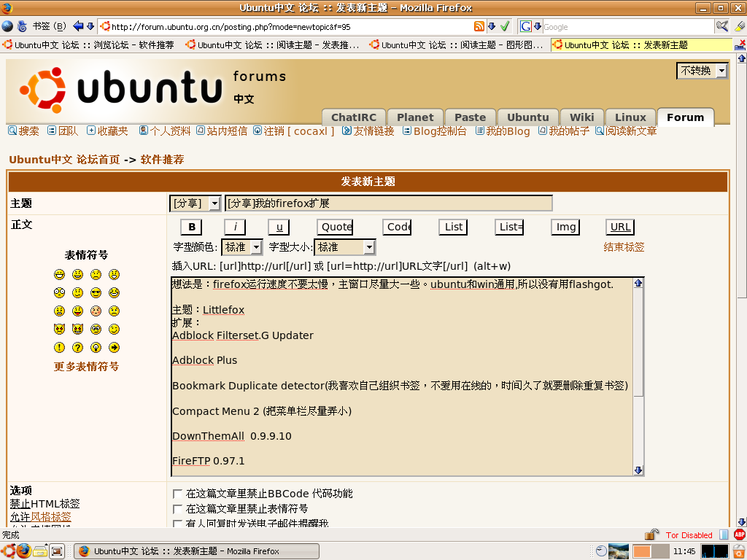747x560 pixels.
Task: Click the italic i formatting button
Action: coord(235,227)
